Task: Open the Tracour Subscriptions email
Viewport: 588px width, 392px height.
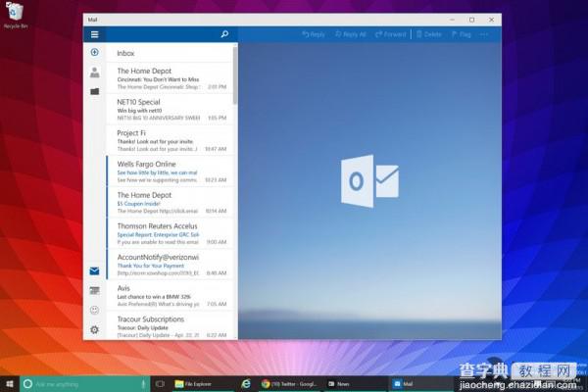Action: (170, 326)
